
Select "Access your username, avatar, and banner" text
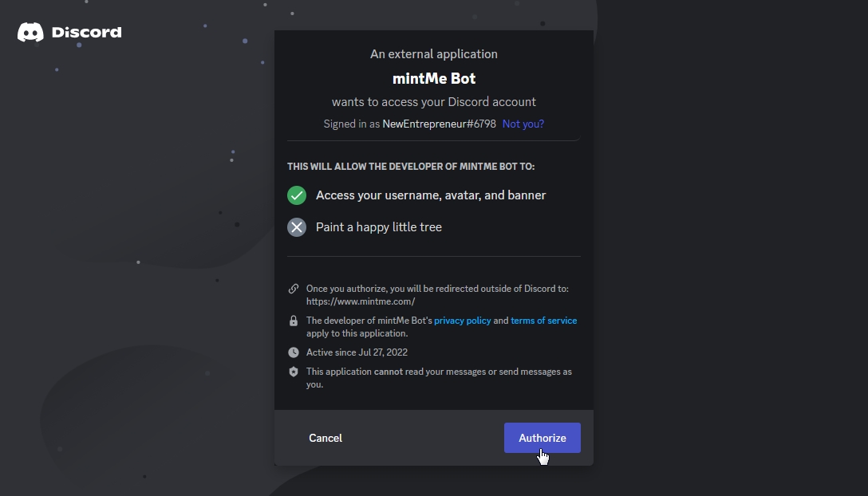click(x=431, y=195)
